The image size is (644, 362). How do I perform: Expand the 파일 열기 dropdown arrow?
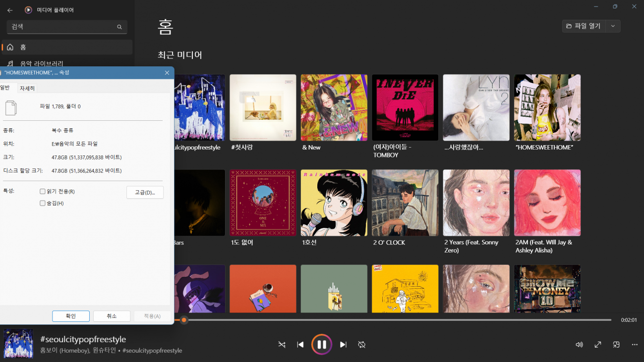pos(613,26)
